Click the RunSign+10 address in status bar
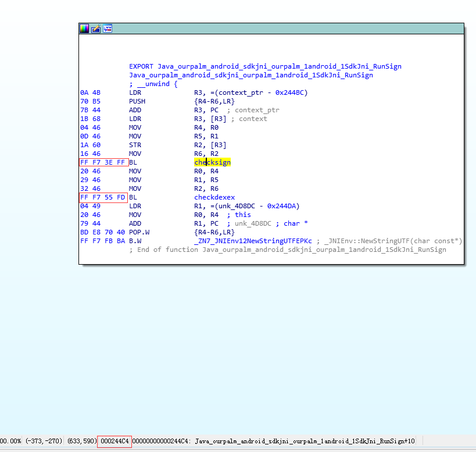 [x=273, y=441]
